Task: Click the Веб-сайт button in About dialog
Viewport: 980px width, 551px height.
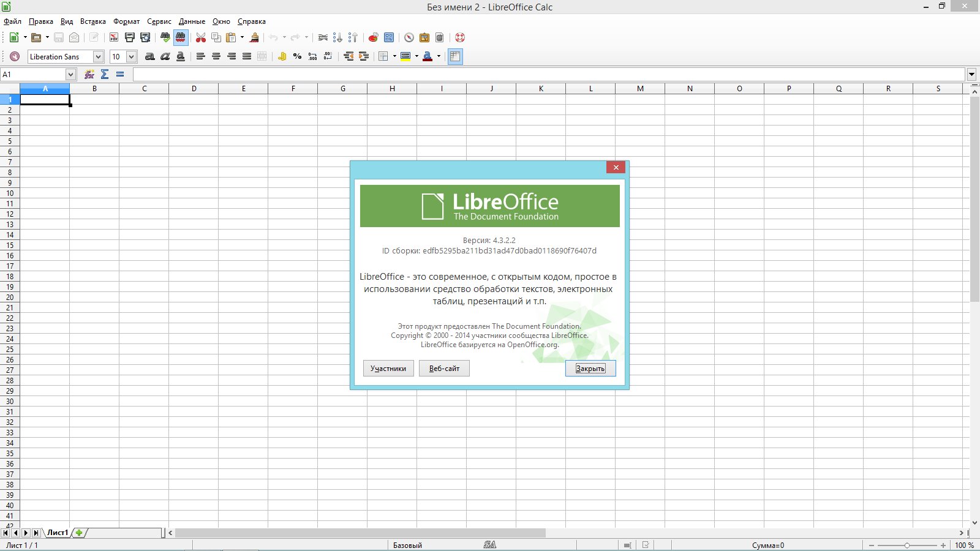Action: [x=444, y=368]
